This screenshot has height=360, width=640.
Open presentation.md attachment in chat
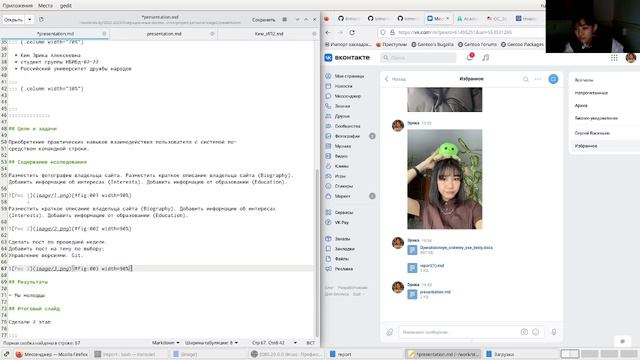(429, 294)
